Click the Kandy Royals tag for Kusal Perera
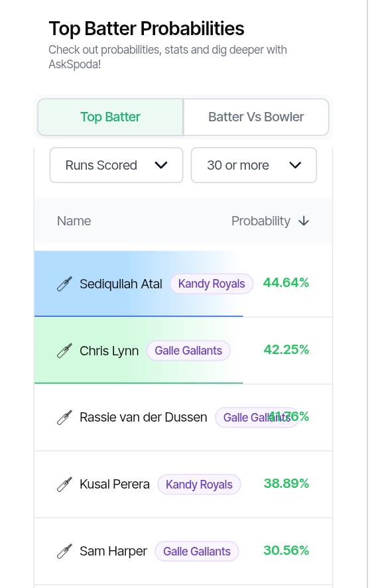The width and height of the screenshot is (370, 588). (200, 484)
